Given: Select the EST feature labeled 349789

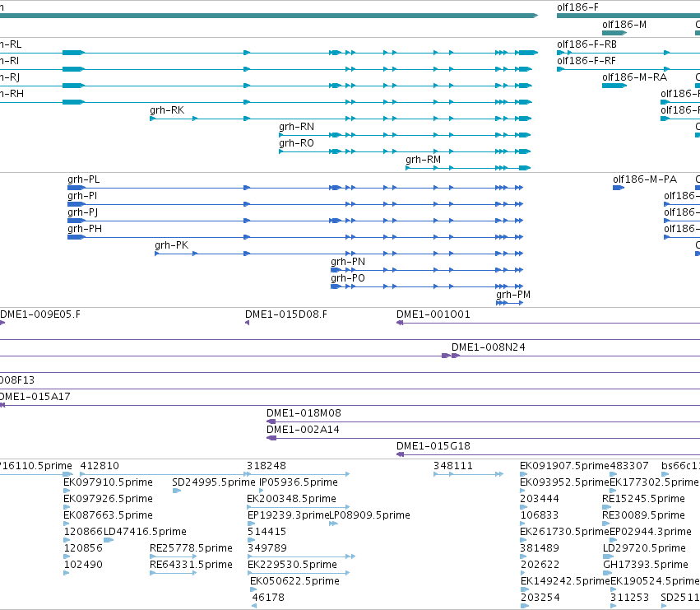Looking at the screenshot, I should click(267, 548).
